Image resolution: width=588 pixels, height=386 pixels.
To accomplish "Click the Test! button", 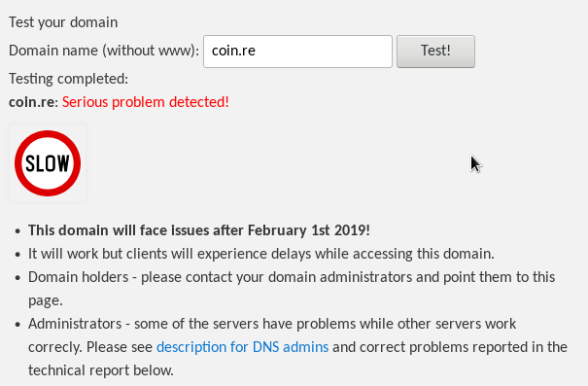I will click(435, 52).
